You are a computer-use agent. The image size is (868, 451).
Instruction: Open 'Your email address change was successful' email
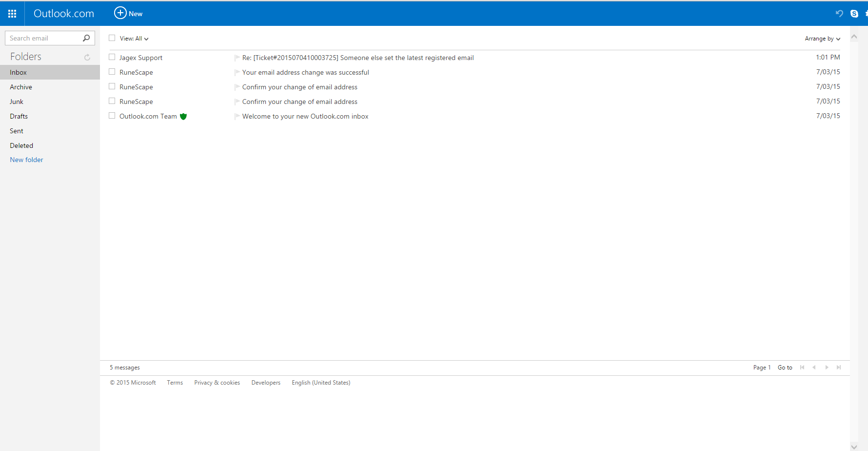(x=306, y=72)
